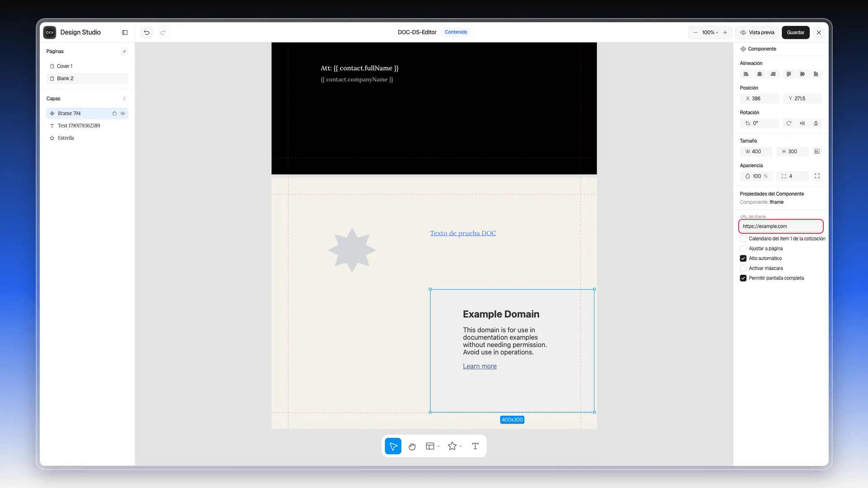This screenshot has width=868, height=488.
Task: Open the 100% zoom level dropdown
Action: [x=710, y=33]
